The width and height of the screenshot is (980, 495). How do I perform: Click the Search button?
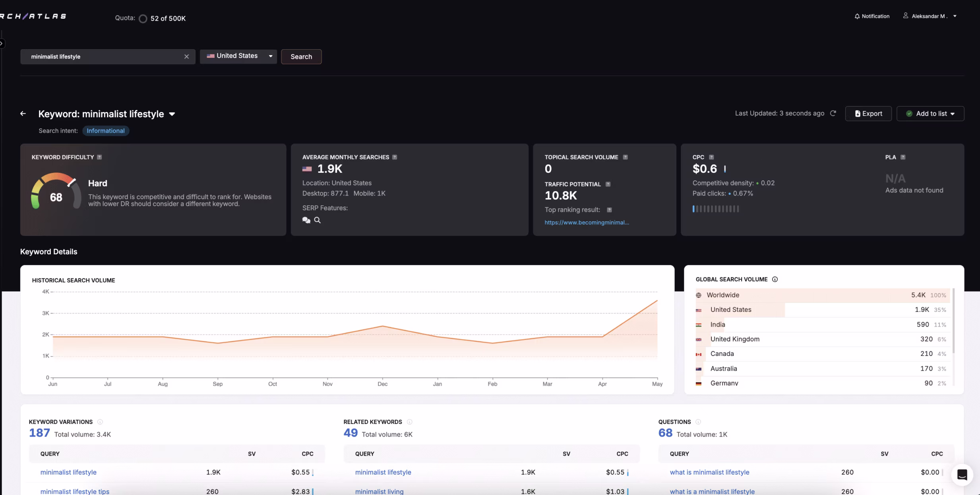(x=301, y=56)
